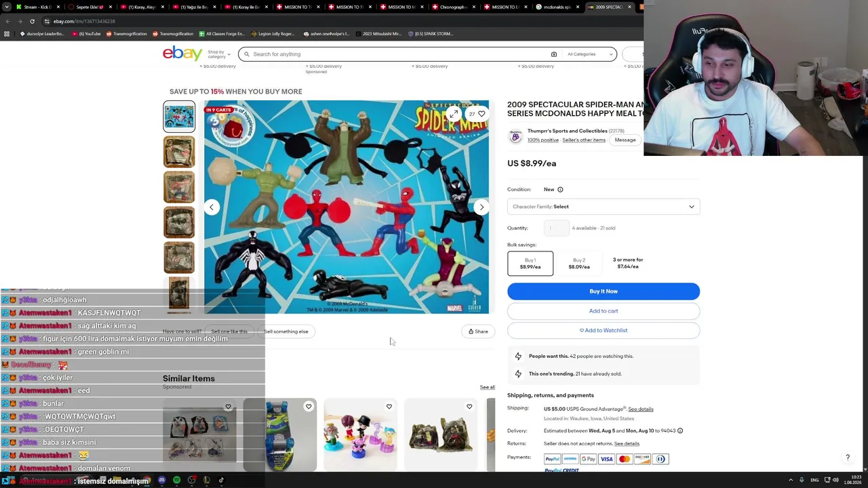Expand the Shop by category menu

coord(218,54)
